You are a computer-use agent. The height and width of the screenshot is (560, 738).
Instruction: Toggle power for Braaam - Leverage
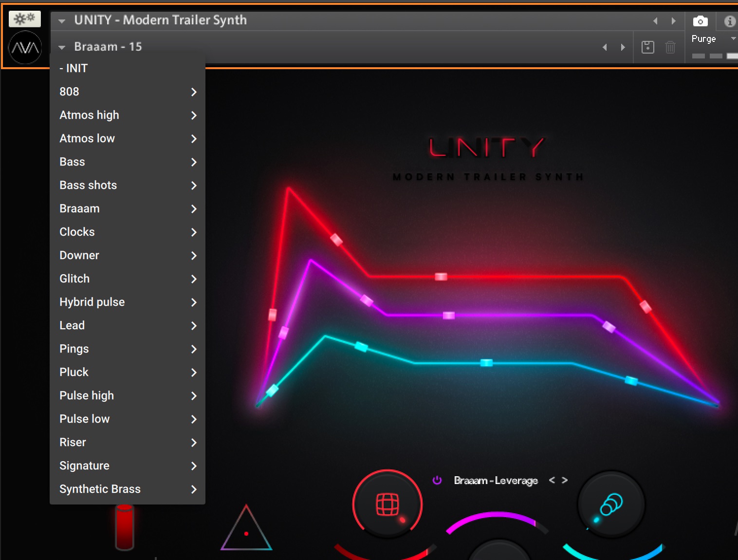437,481
